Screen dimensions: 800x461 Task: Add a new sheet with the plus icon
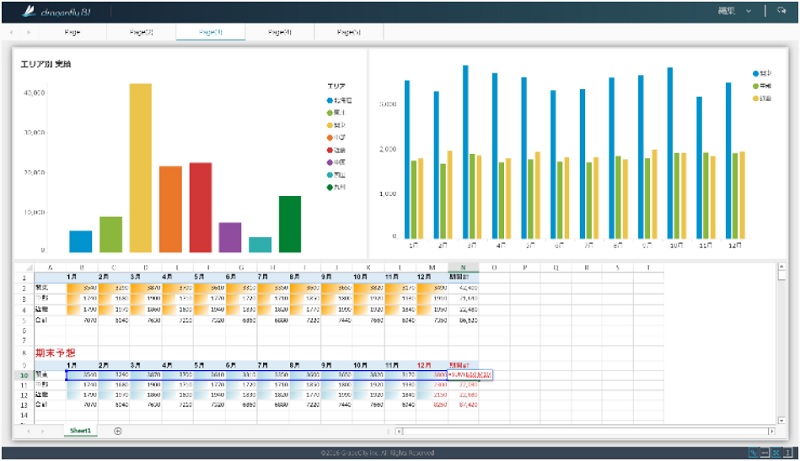pyautogui.click(x=117, y=431)
